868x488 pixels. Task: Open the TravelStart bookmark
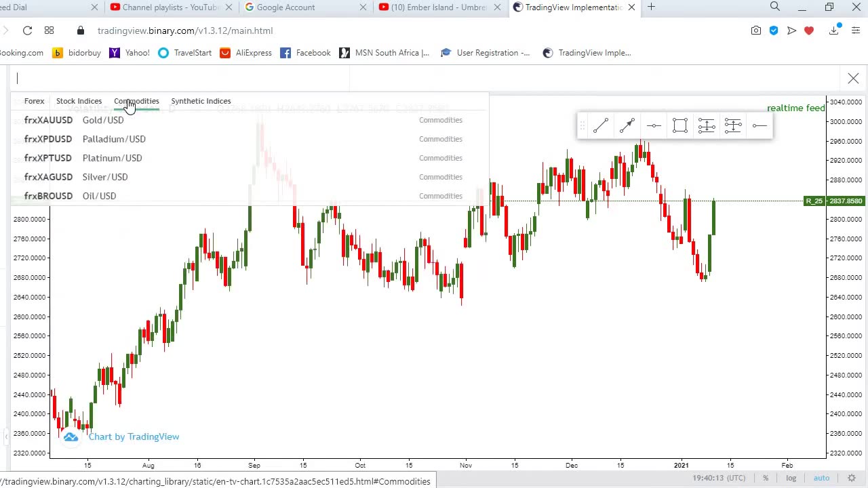click(x=185, y=53)
